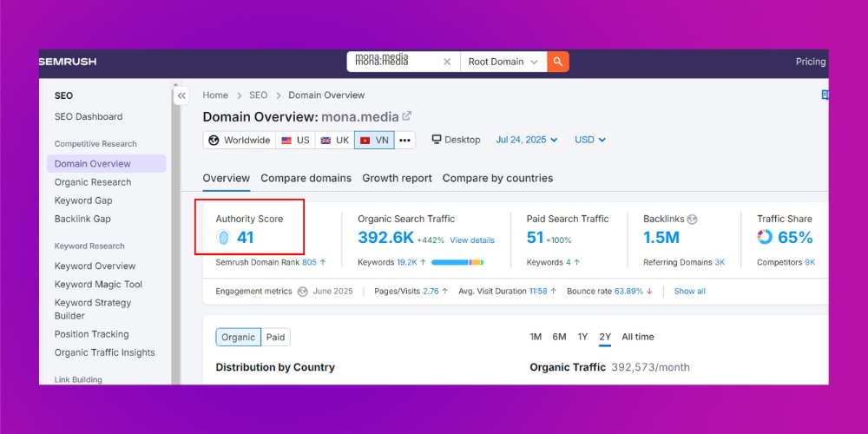Click the orange search magnifier button
The width and height of the screenshot is (868, 434).
tap(558, 62)
